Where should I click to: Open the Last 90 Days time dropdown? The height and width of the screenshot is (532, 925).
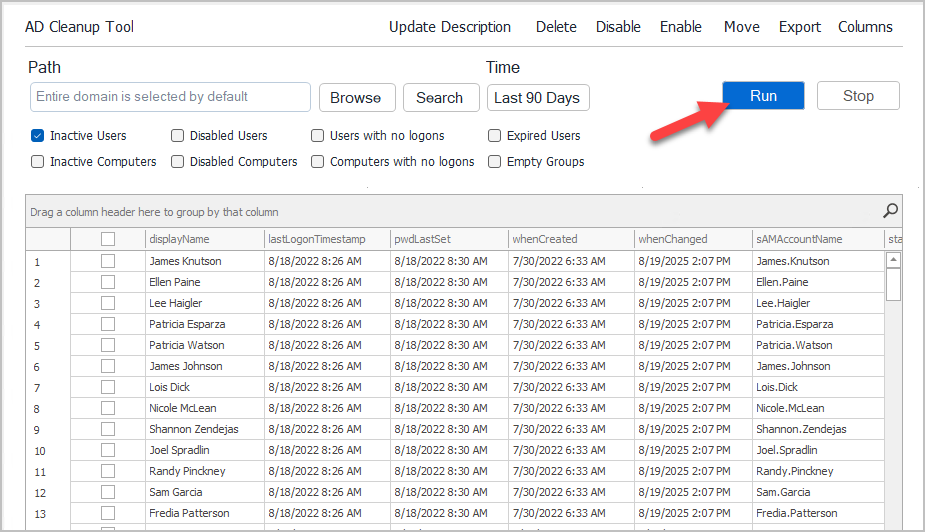click(x=537, y=98)
